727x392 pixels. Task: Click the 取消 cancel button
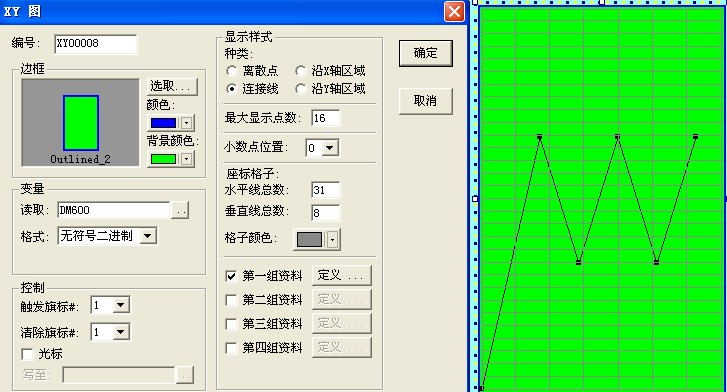pyautogui.click(x=426, y=101)
